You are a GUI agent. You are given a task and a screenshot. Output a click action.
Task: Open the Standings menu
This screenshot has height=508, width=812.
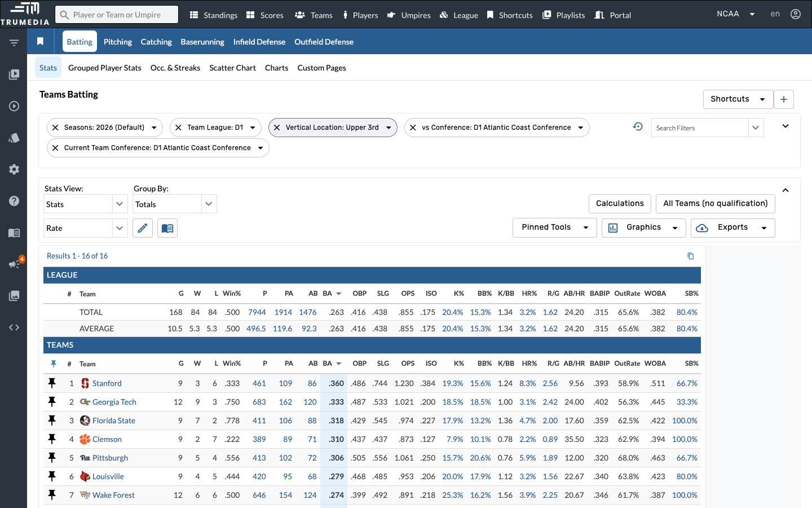coord(213,15)
